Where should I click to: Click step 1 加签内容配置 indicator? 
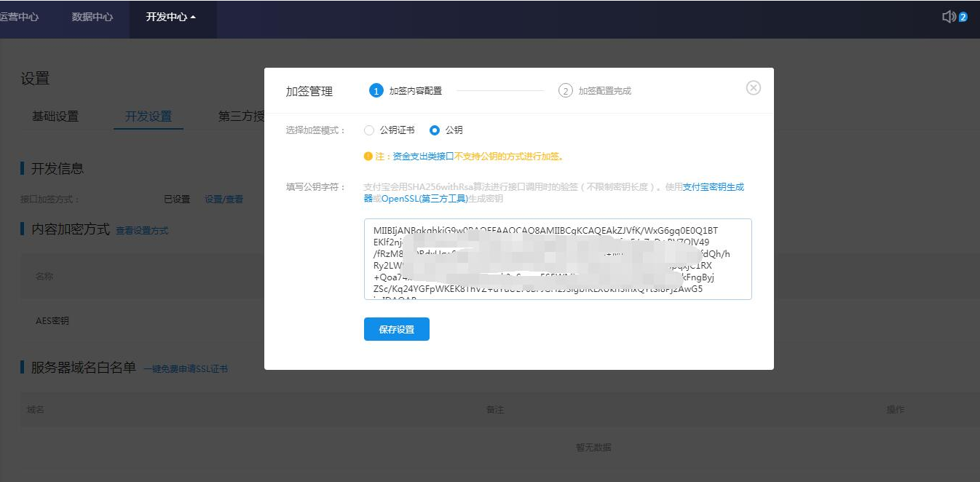[406, 91]
